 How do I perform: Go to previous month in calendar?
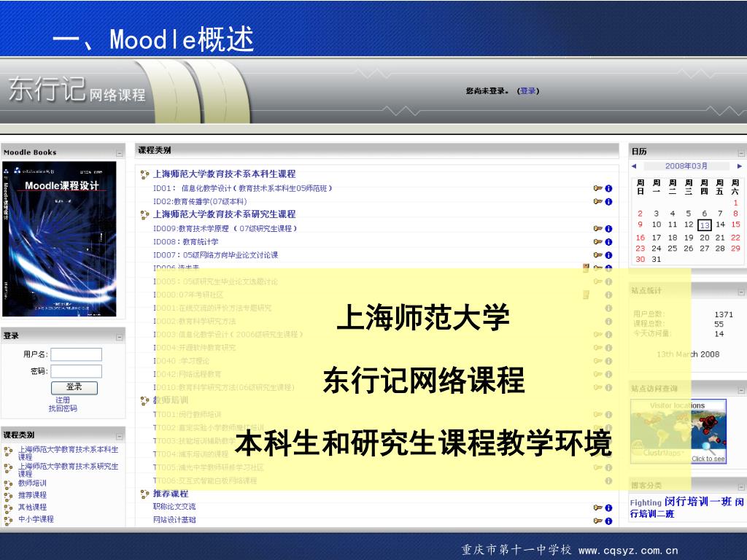634,166
